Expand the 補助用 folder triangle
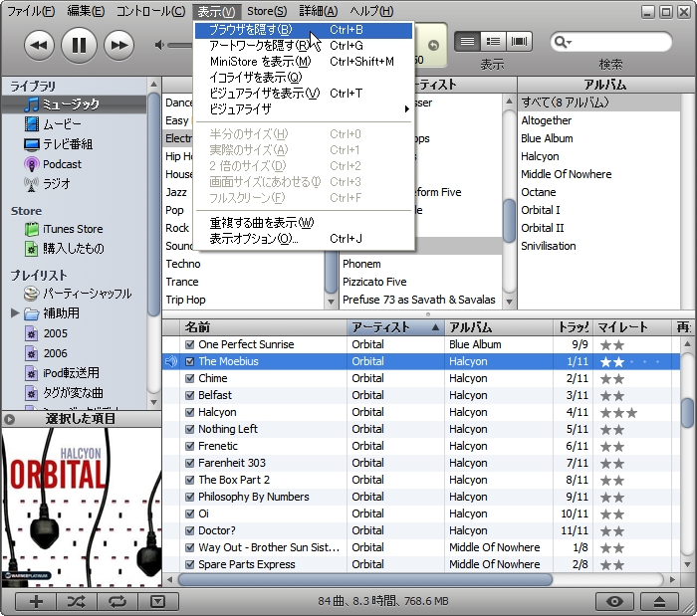Viewport: 697px width, 616px height. tap(15, 313)
